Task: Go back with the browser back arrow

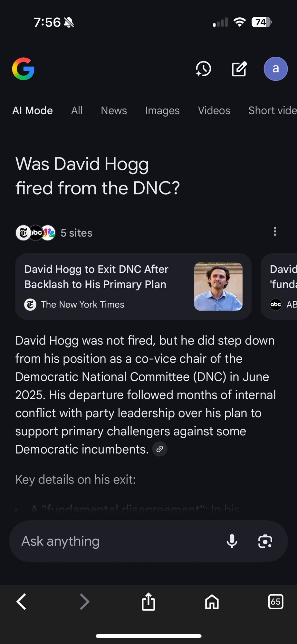Action: [x=21, y=601]
